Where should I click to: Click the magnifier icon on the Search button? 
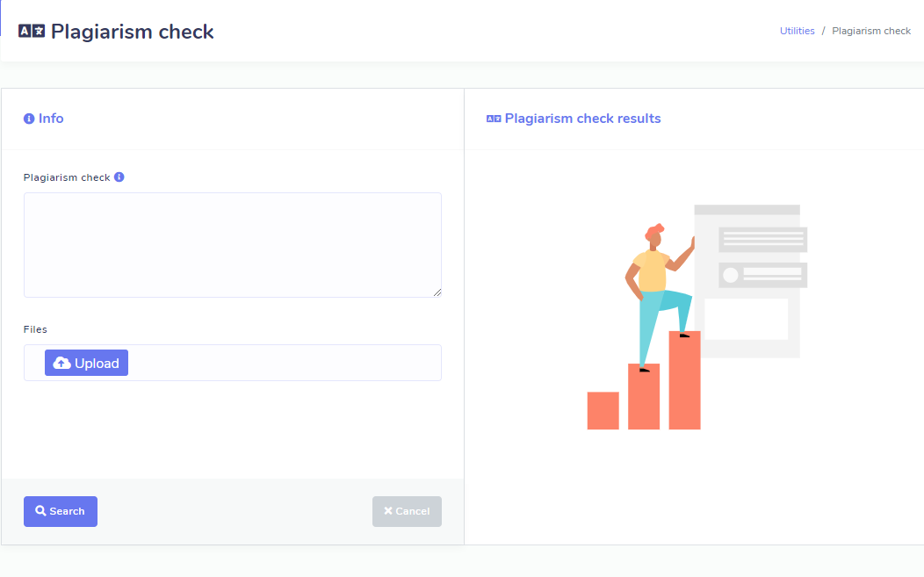[40, 511]
